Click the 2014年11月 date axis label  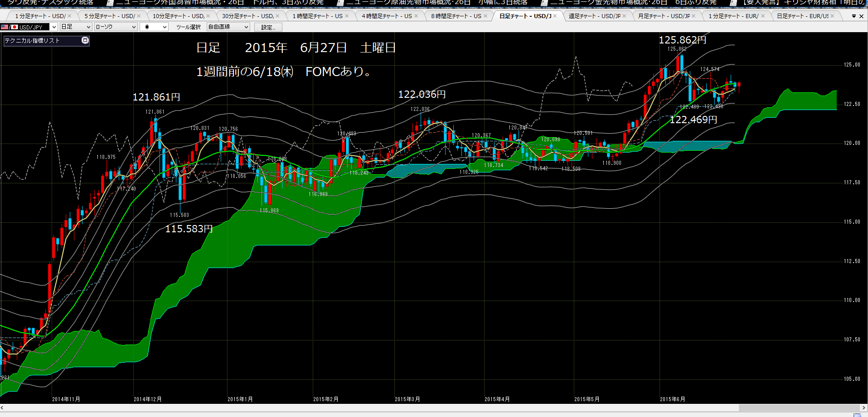[66, 399]
